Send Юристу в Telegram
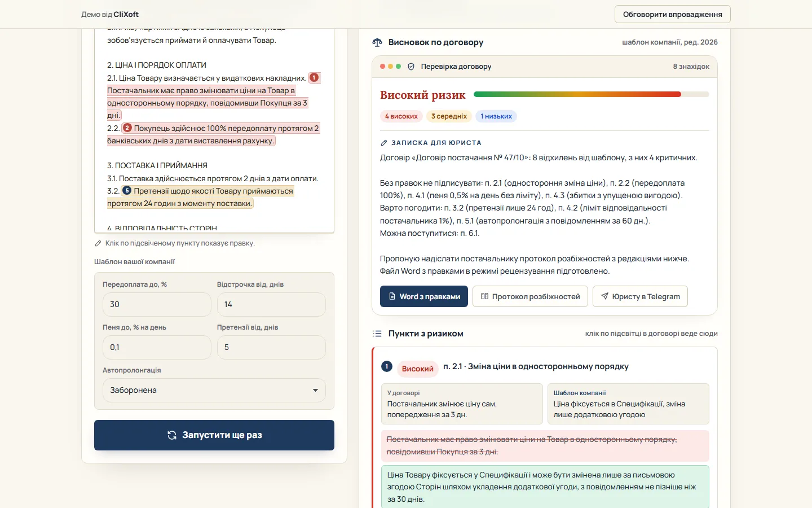The height and width of the screenshot is (508, 812). (x=640, y=296)
